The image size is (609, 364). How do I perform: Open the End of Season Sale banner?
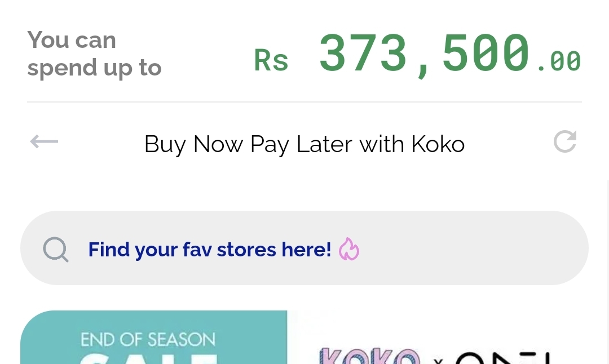[153, 337]
